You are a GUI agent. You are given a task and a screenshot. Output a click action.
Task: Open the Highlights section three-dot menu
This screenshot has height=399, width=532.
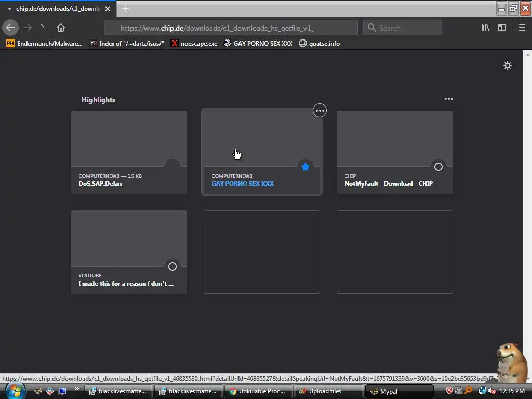448,99
